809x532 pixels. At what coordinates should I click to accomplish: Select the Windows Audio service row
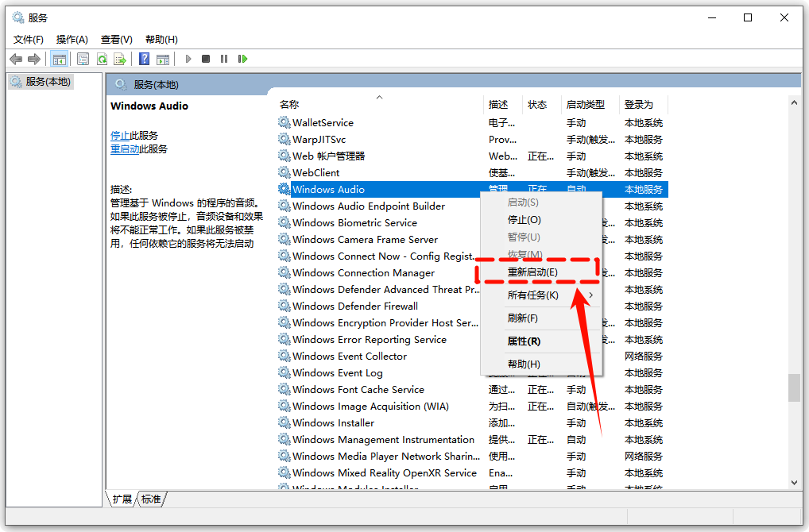[x=473, y=189]
